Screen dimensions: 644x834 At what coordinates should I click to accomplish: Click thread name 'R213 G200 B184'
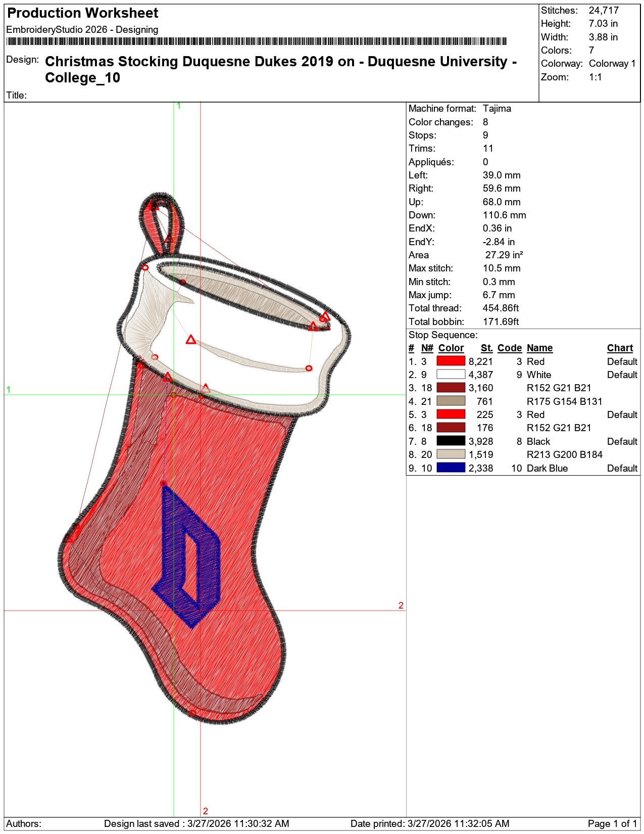[565, 454]
